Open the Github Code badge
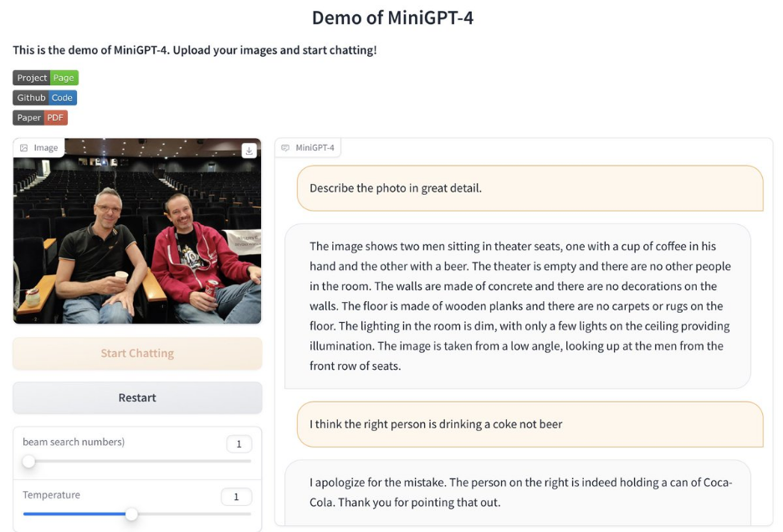 [x=45, y=98]
